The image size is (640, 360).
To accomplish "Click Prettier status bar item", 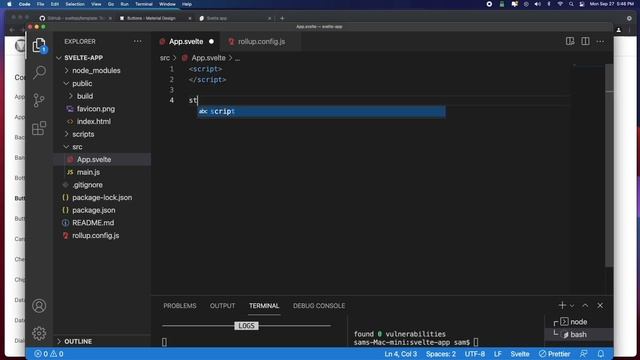I will (554, 354).
